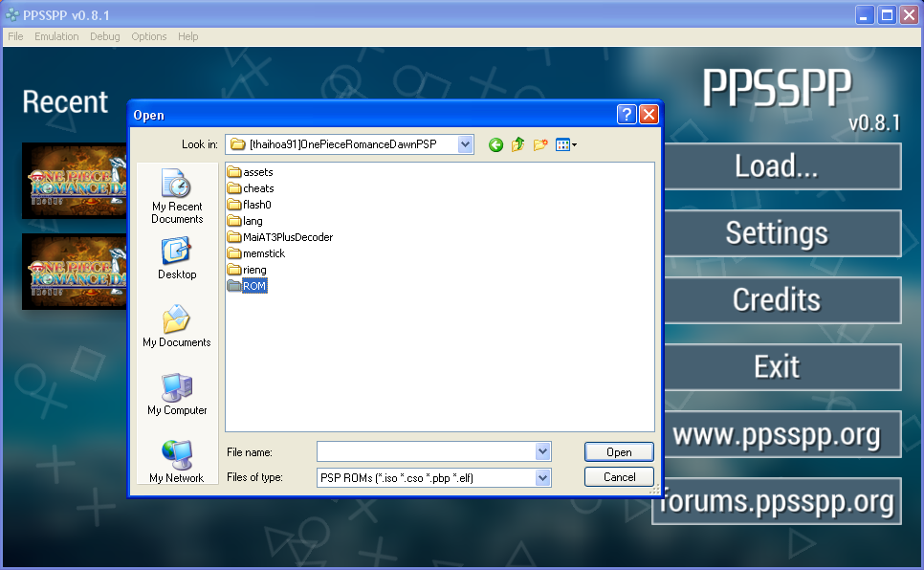This screenshot has height=570, width=924.
Task: Open the Options menu
Action: pos(148,36)
